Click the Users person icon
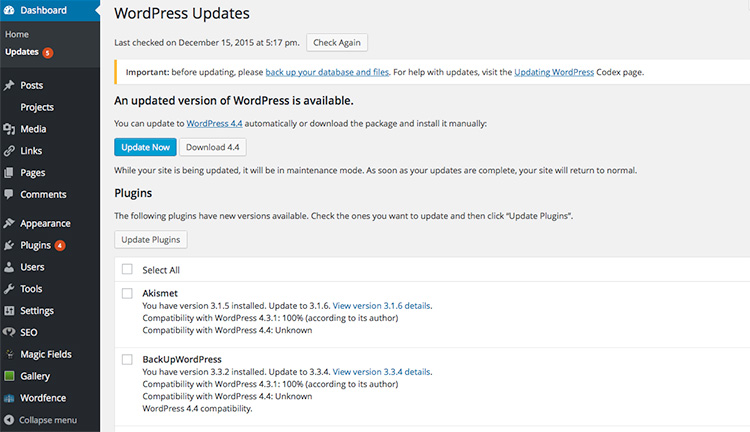Image resolution: width=750 pixels, height=432 pixels. [9, 267]
